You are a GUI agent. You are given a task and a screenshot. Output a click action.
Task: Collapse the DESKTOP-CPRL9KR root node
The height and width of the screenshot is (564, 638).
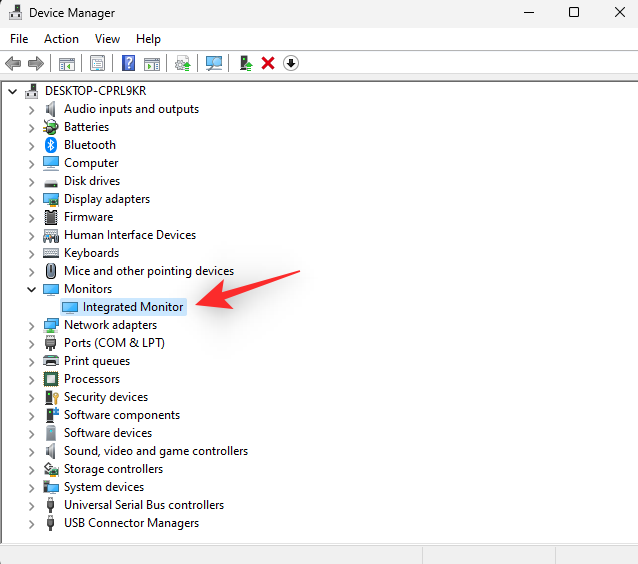pos(12,91)
